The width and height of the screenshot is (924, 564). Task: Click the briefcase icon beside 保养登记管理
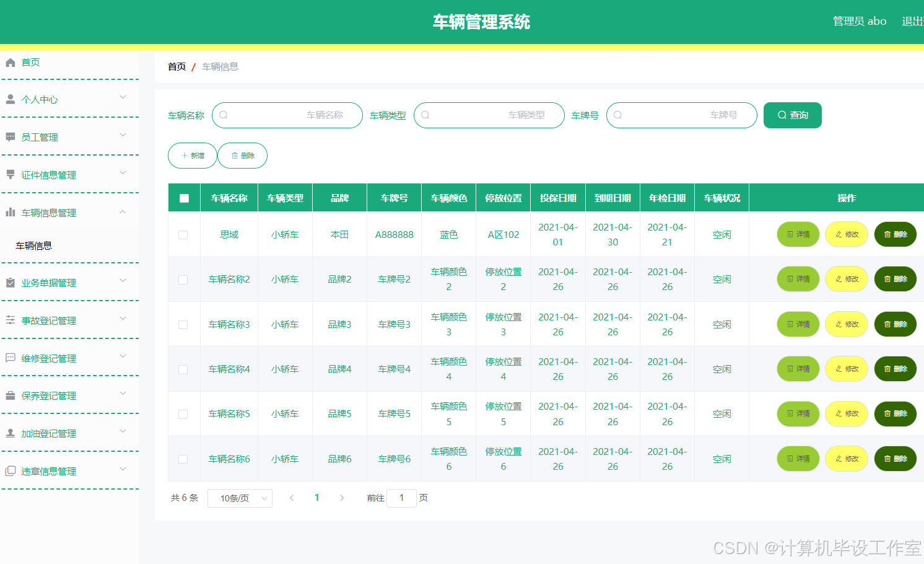click(x=11, y=395)
